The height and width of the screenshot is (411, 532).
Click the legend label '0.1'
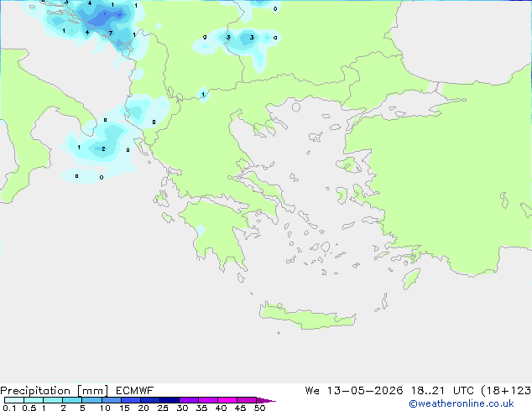coord(9,408)
